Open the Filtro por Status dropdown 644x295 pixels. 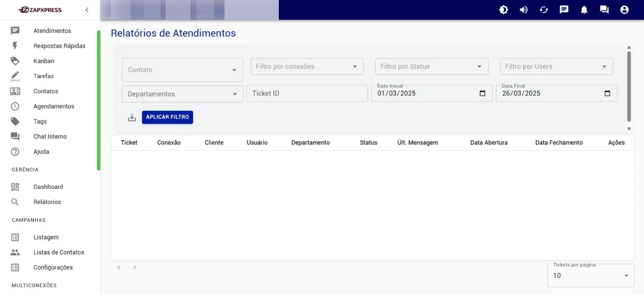click(x=432, y=67)
